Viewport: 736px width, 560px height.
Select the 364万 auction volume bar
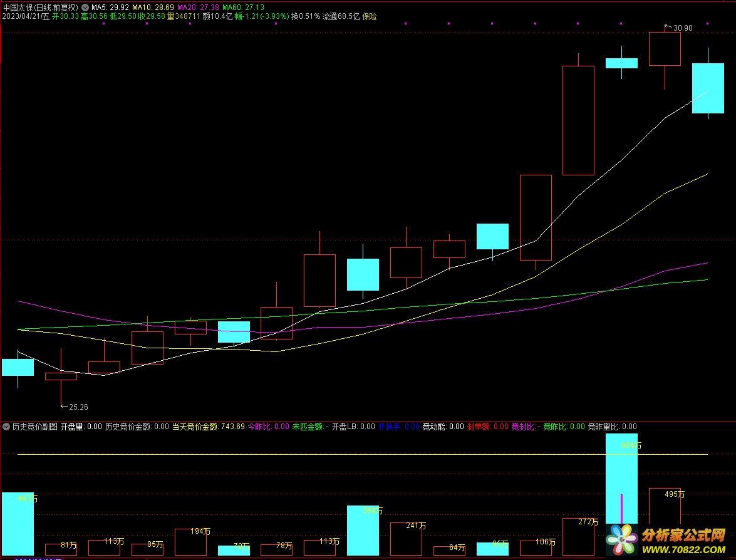[363, 531]
